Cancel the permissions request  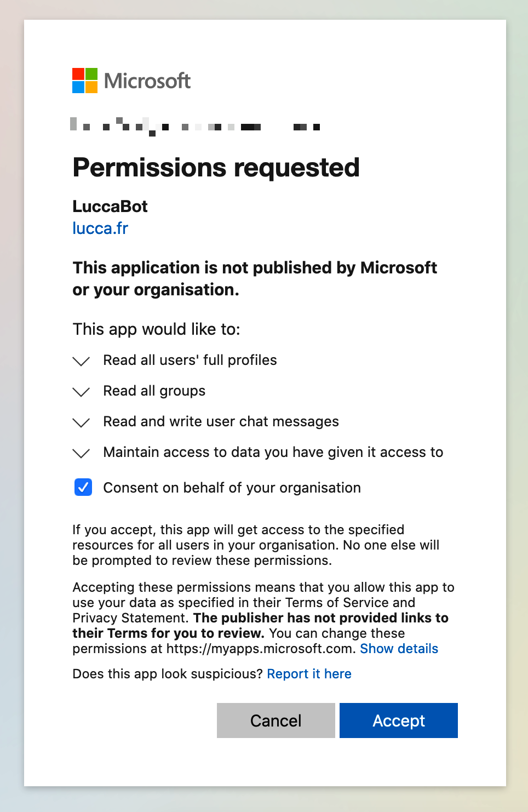click(276, 720)
